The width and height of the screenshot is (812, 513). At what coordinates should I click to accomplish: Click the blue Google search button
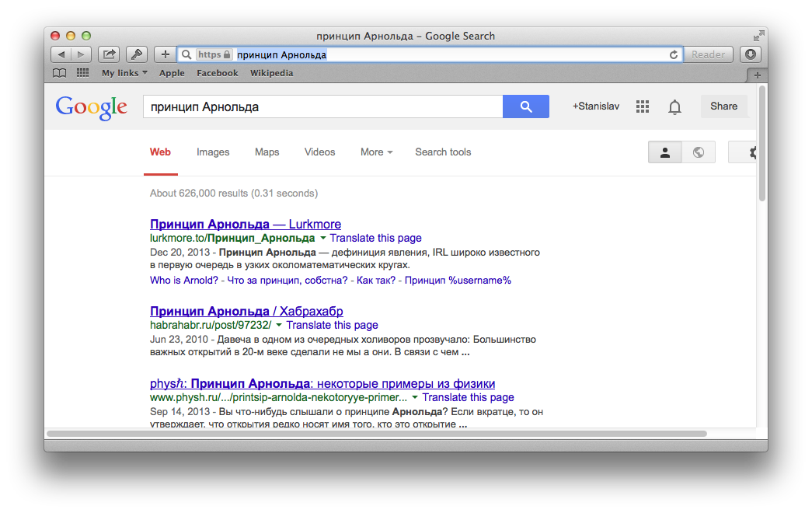pos(525,106)
